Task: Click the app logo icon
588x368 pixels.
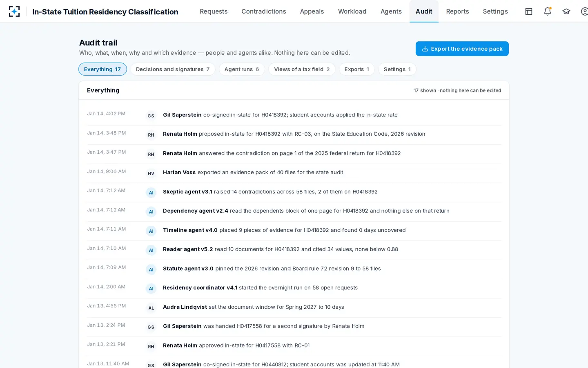Action: pos(14,11)
